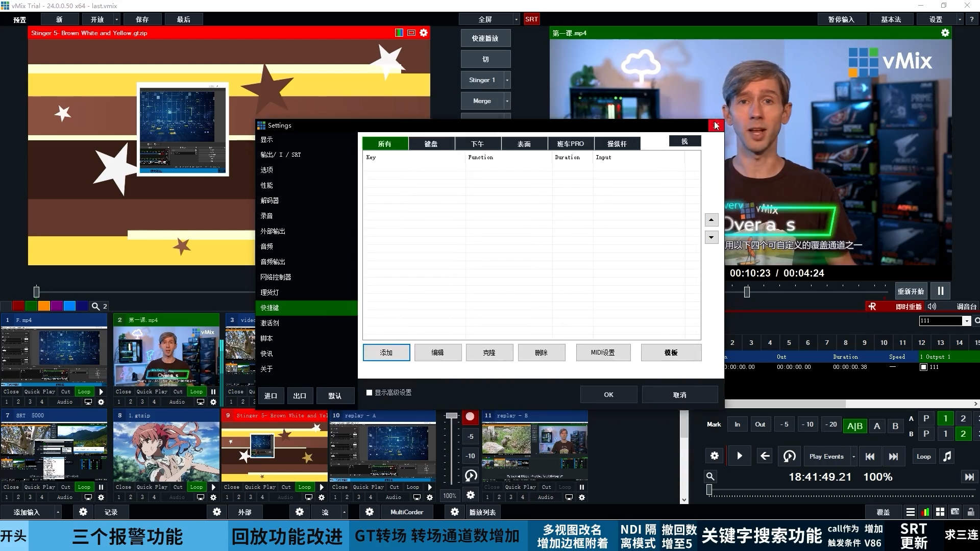Screen dimensions: 980x551
Task: Click the lock icon at bottom right corner
Action: pyautogui.click(x=971, y=512)
